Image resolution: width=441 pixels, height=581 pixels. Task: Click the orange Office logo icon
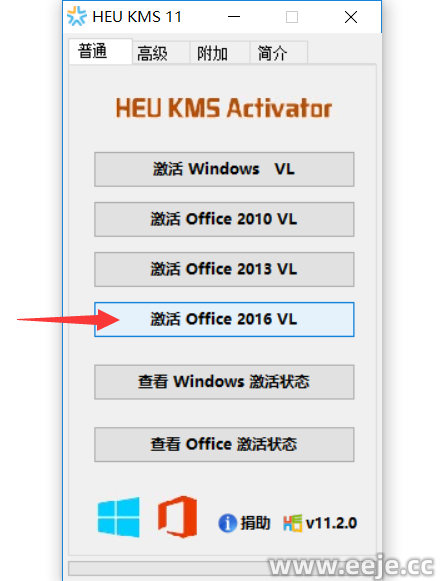tap(177, 517)
